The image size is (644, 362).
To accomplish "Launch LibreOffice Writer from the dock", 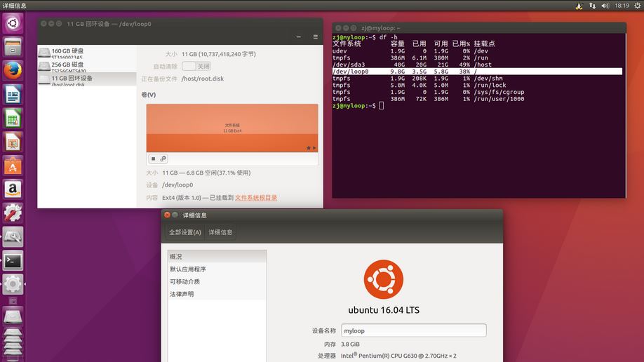I will coord(13,94).
